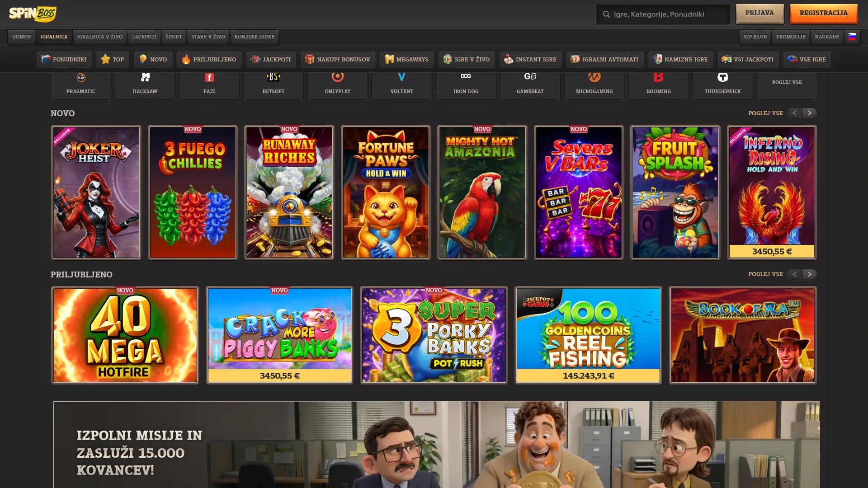Open Inferno Rising Hold and Win
868x488 pixels.
(772, 192)
